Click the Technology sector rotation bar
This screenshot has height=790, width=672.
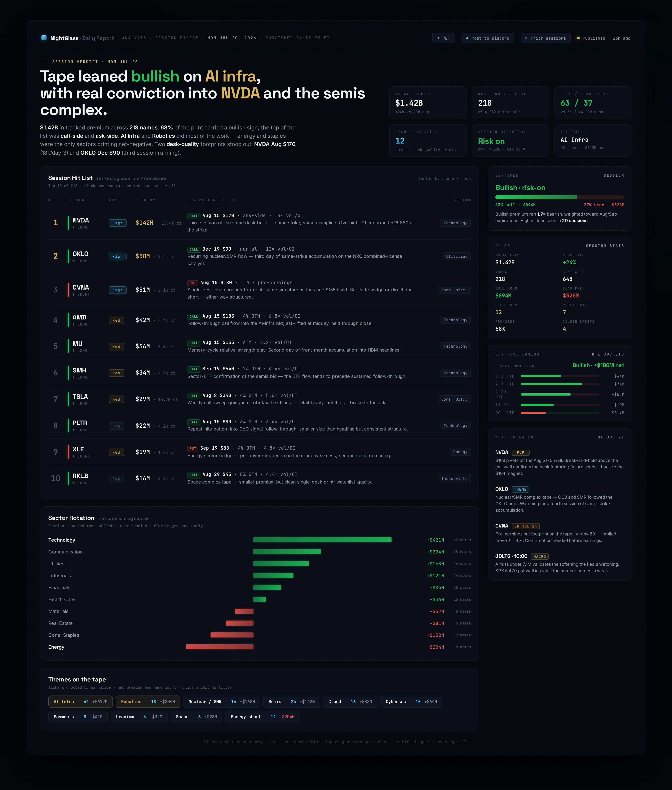click(x=322, y=540)
